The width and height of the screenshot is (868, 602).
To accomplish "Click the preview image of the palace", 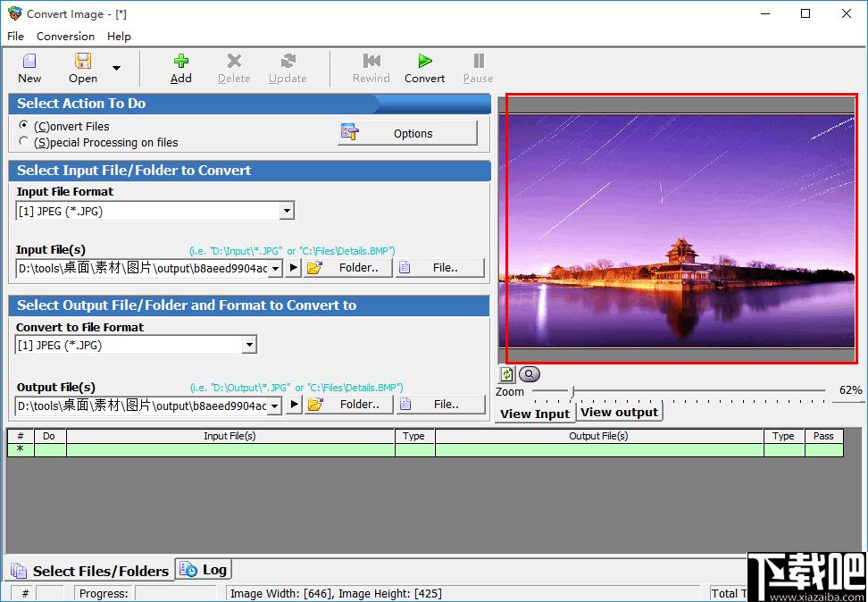I will 677,231.
